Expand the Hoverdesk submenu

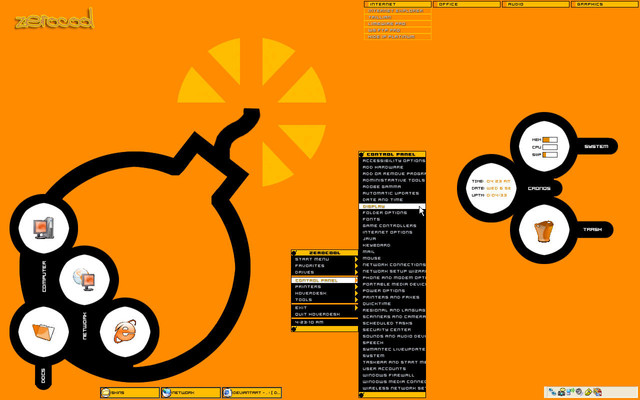pos(325,293)
